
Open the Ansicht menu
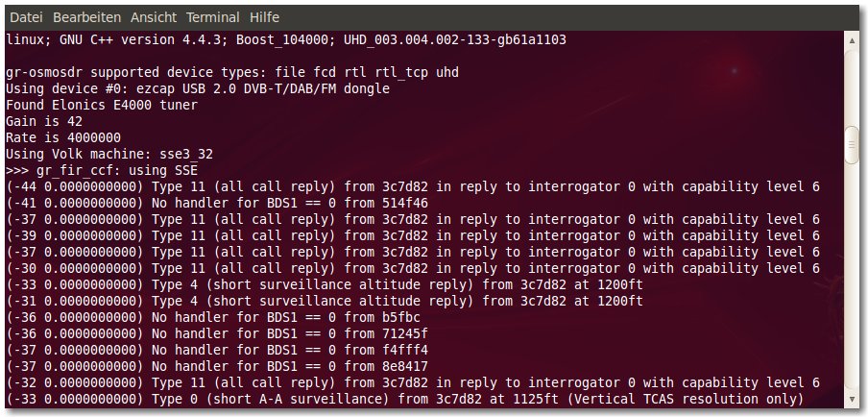tap(154, 17)
